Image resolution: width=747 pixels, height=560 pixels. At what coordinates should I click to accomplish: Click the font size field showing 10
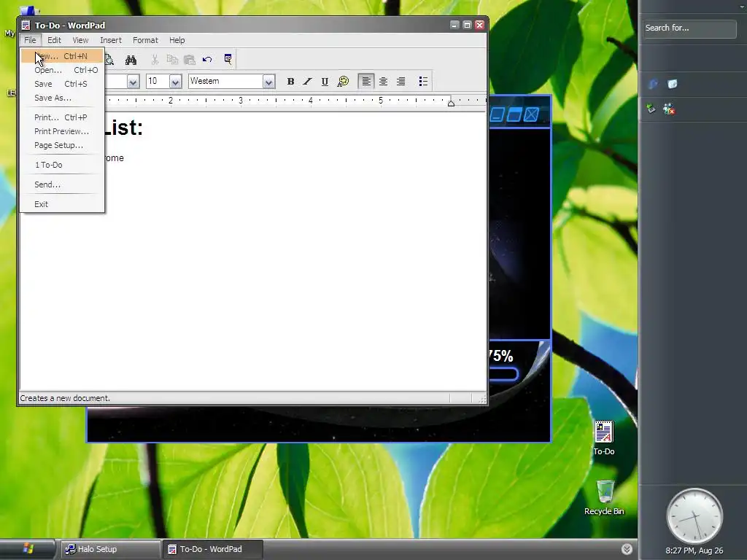pyautogui.click(x=158, y=82)
